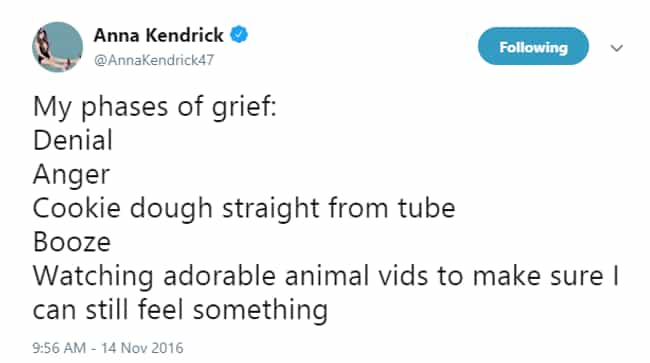650x363 pixels.
Task: Click 'Watching adorable animal vids' text
Action: [230, 276]
